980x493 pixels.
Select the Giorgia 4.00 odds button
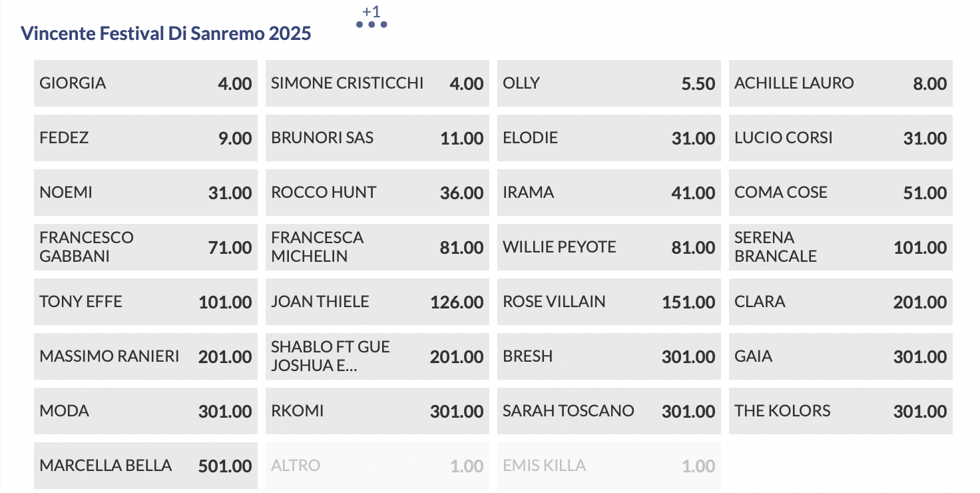(x=145, y=83)
